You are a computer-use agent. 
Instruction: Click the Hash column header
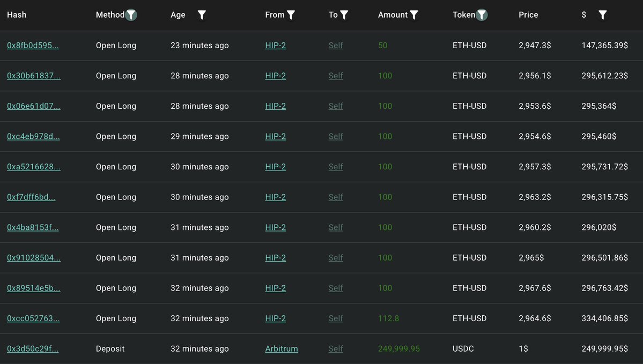(x=17, y=15)
